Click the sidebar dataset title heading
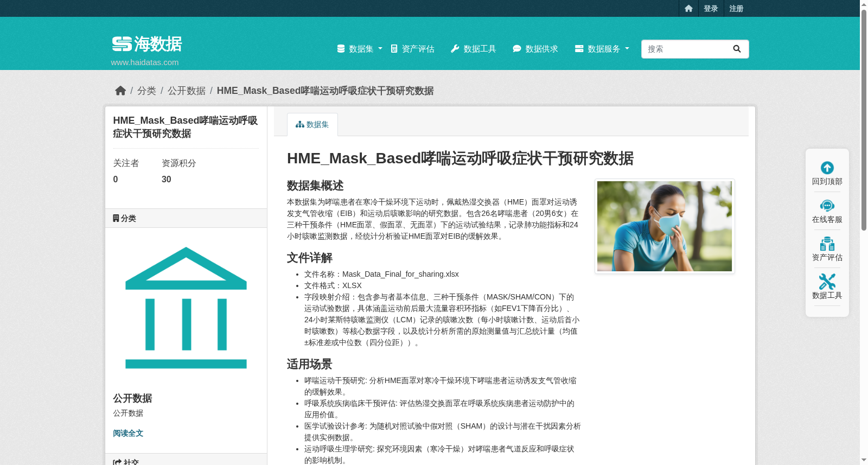868x465 pixels. 186,127
